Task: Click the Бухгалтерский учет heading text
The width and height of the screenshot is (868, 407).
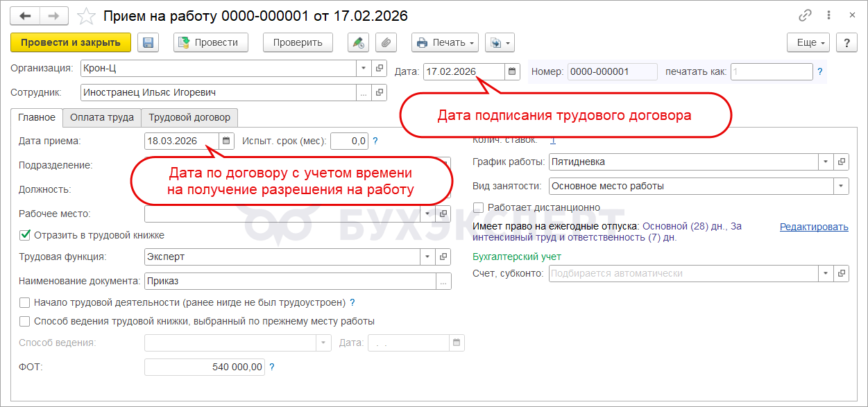Action: click(x=517, y=257)
